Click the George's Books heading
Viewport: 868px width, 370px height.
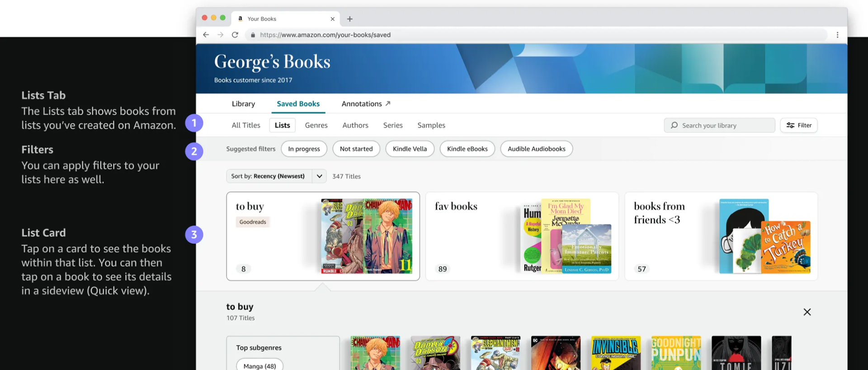[272, 62]
